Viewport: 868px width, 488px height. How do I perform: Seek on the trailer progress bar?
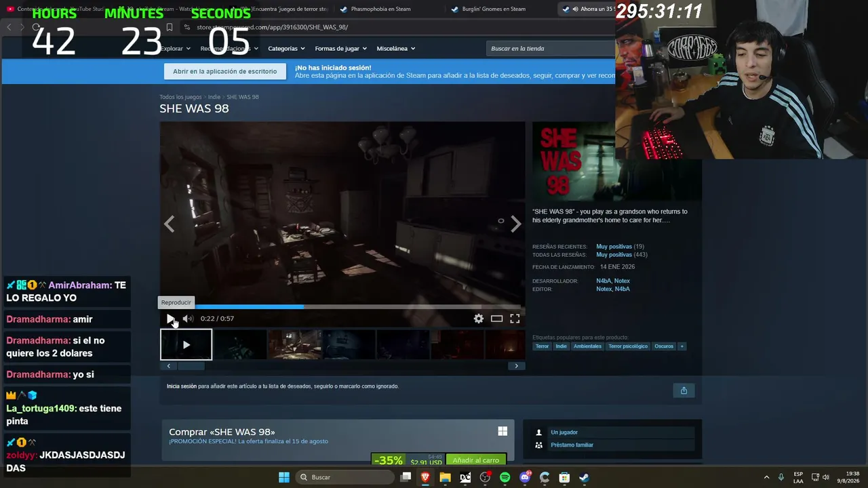coord(342,306)
